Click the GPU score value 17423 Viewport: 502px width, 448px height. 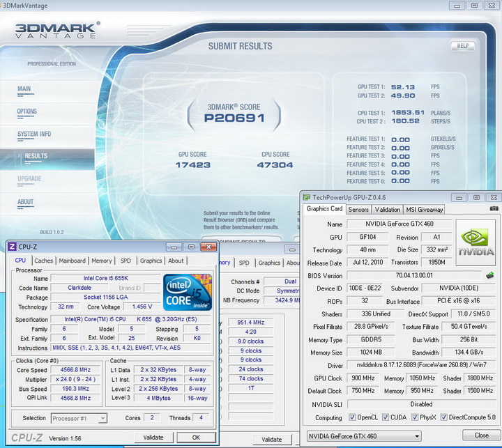pos(192,165)
